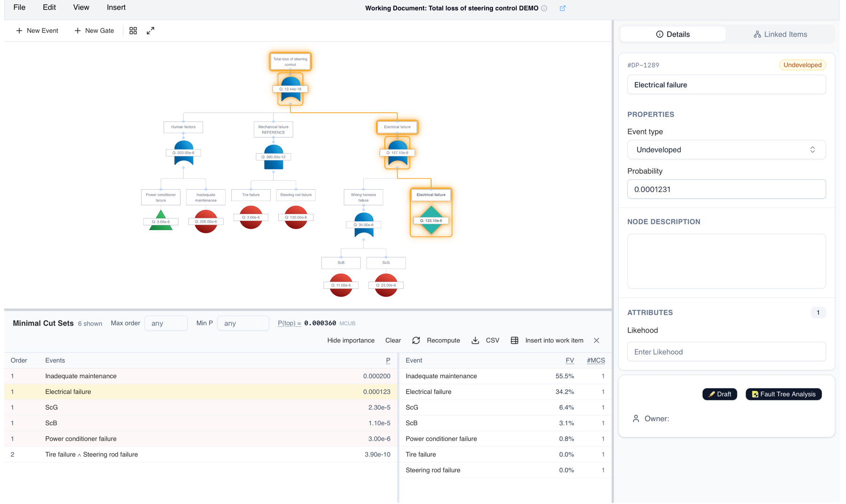Click the New Gate button
The height and width of the screenshot is (504, 846).
pos(94,31)
